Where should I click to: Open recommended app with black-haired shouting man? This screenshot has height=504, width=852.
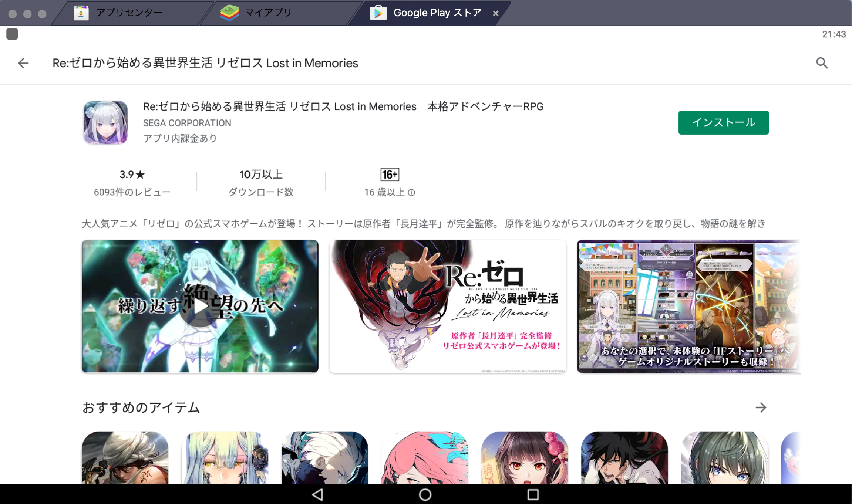coord(624,457)
